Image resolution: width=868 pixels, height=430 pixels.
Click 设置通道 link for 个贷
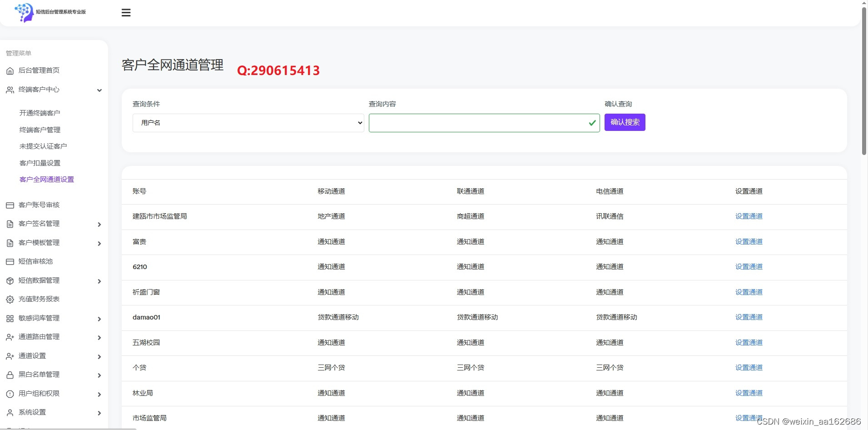click(x=749, y=368)
